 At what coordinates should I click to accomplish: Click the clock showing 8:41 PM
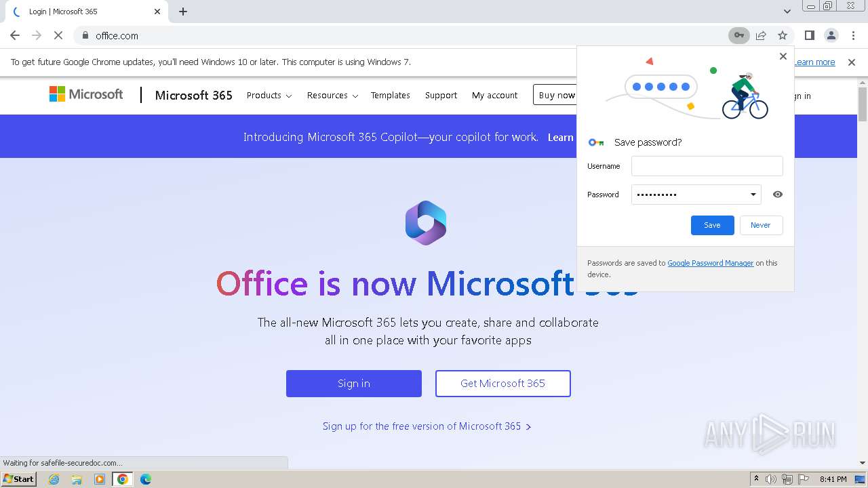833,479
